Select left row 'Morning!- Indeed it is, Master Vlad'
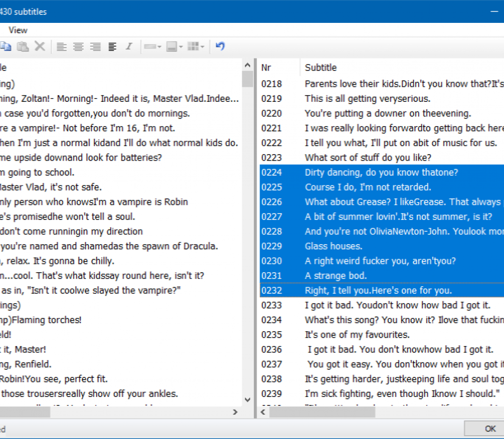 click(121, 99)
